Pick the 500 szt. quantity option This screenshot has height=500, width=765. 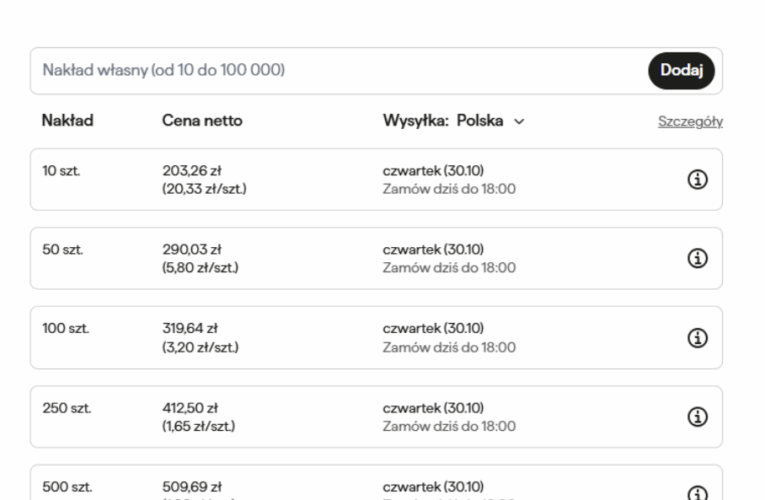(66, 487)
